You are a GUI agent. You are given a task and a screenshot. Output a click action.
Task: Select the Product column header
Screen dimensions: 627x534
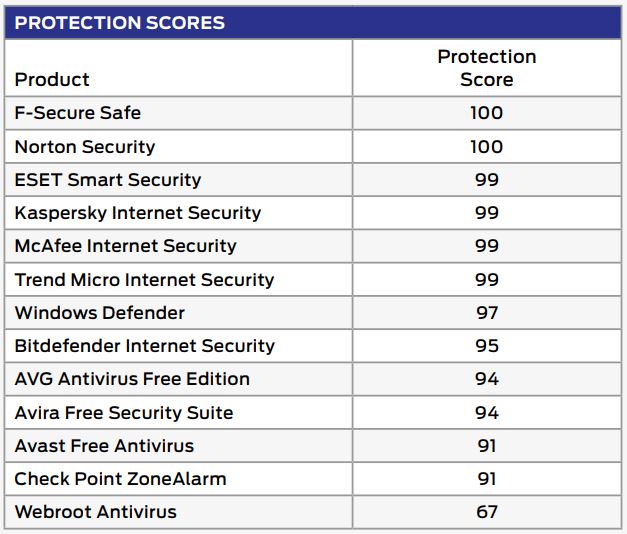click(52, 79)
